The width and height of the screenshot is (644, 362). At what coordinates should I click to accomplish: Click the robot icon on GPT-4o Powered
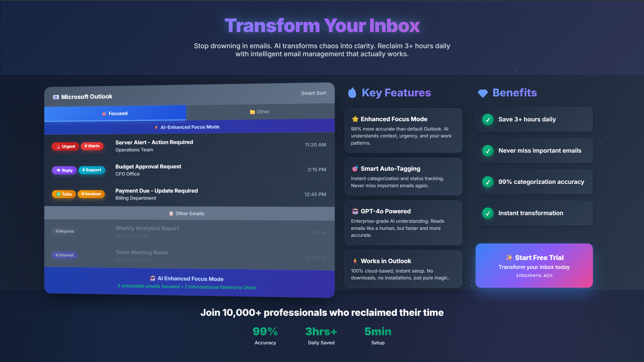[355, 211]
